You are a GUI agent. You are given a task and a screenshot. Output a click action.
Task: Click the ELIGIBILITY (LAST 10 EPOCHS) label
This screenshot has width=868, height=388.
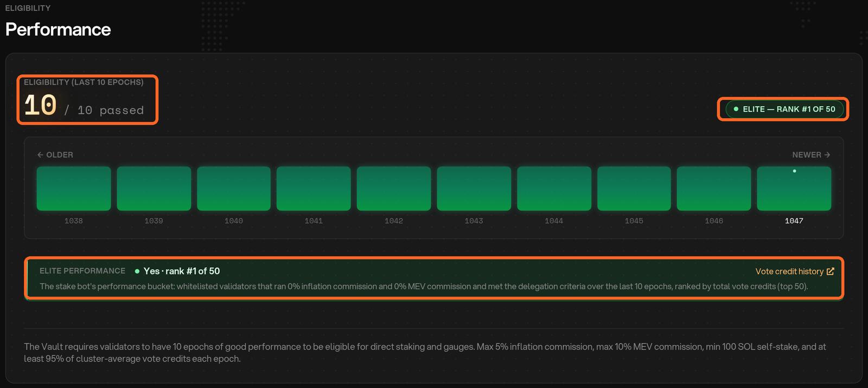84,82
